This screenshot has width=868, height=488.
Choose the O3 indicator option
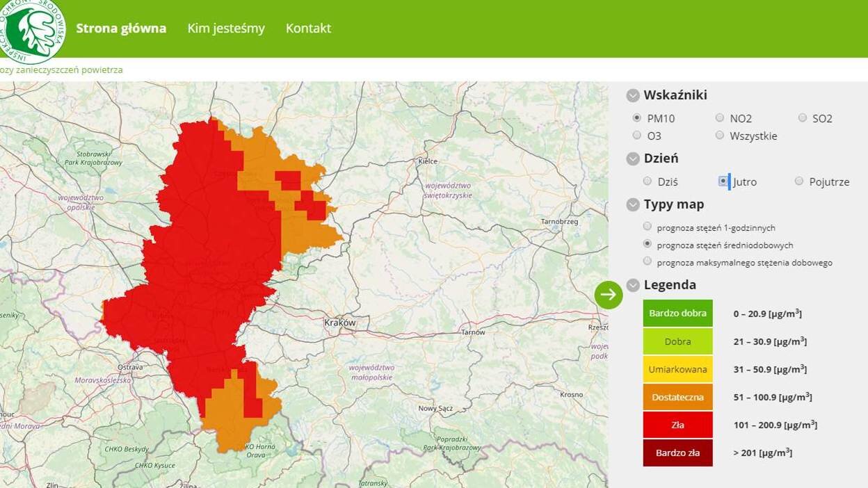[637, 136]
